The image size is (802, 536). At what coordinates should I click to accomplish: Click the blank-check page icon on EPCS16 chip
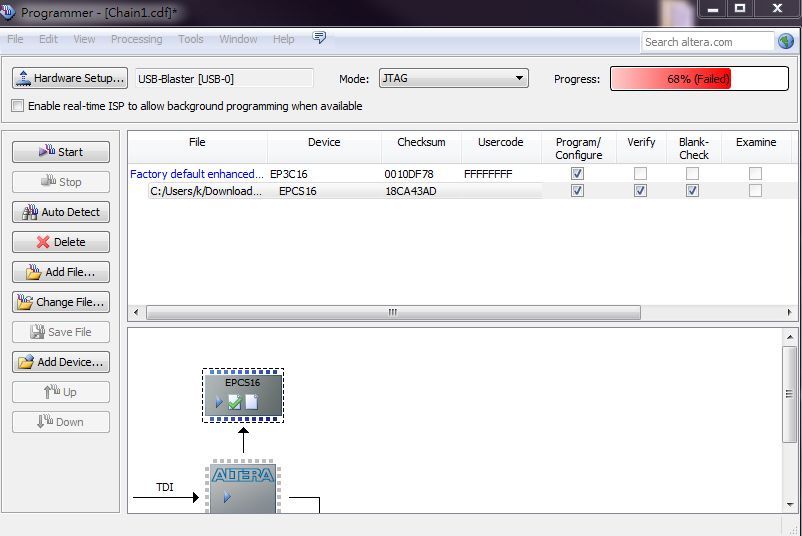252,402
